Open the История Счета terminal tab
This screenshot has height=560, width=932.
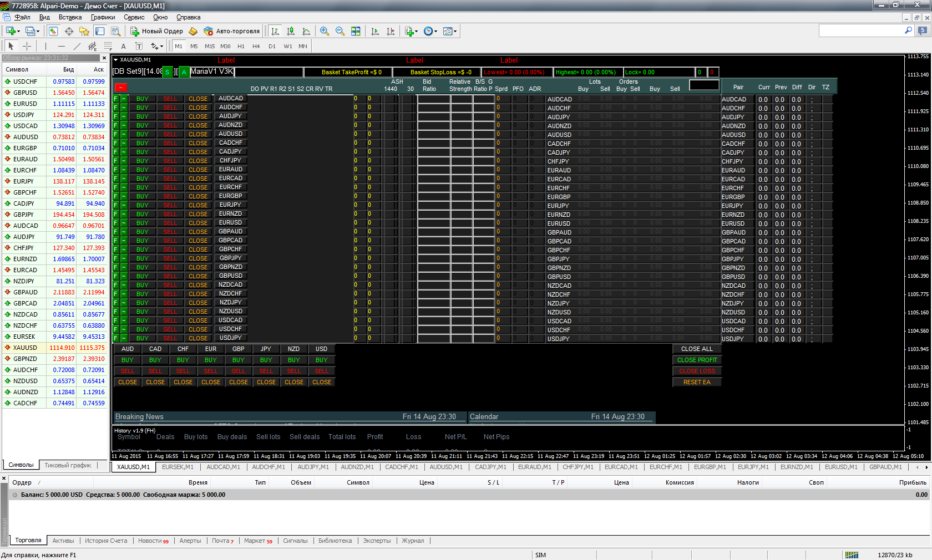pos(106,541)
